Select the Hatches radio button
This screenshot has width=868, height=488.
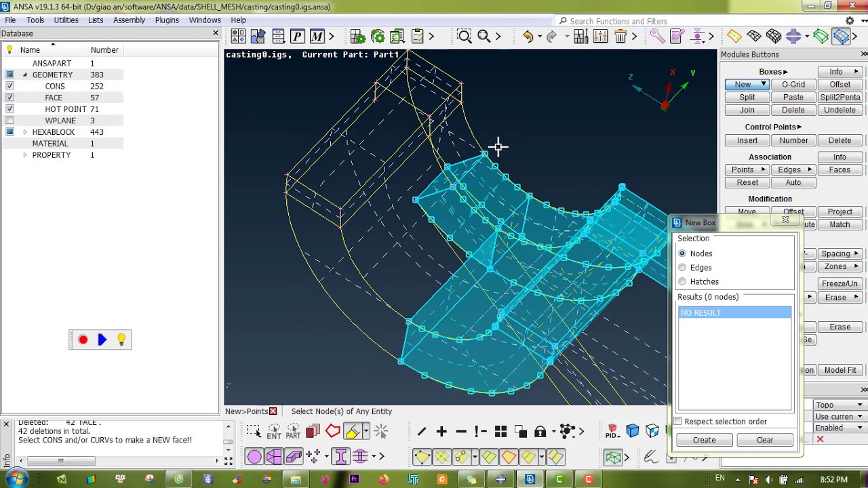(682, 281)
